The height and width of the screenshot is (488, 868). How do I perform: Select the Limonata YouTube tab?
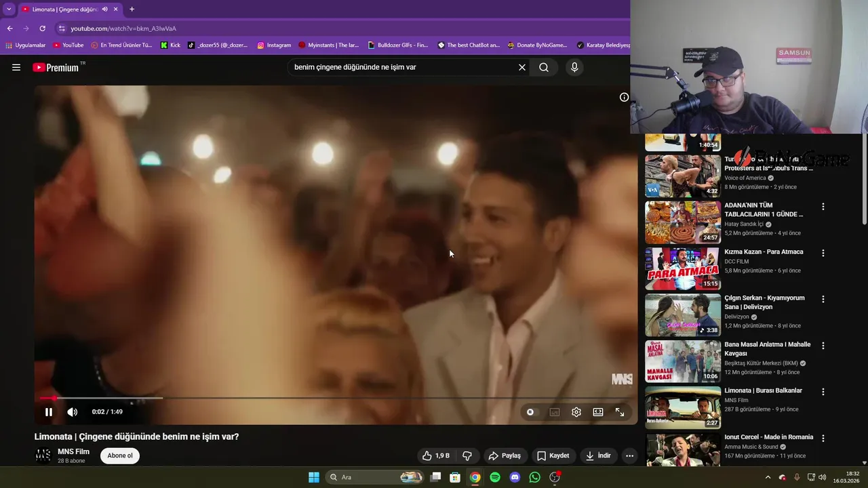(x=64, y=9)
